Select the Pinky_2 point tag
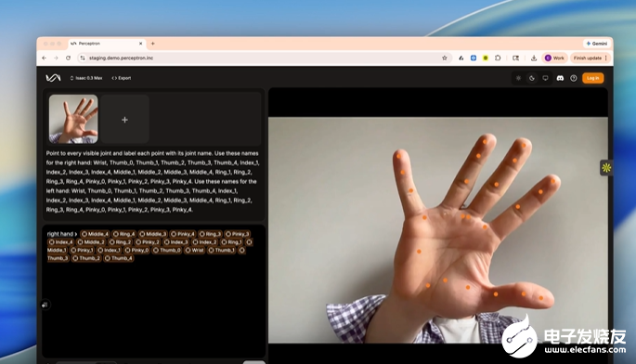636x364 pixels. pos(148,242)
